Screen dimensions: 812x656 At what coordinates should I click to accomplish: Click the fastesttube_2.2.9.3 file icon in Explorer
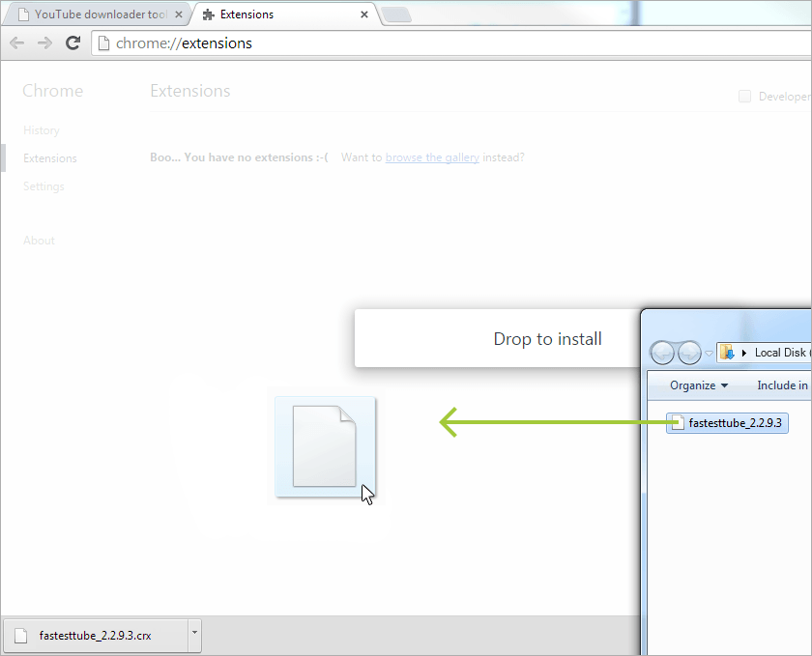[x=678, y=423]
